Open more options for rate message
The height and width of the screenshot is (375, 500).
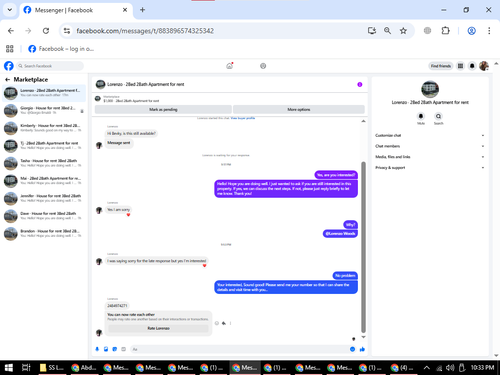(x=230, y=323)
